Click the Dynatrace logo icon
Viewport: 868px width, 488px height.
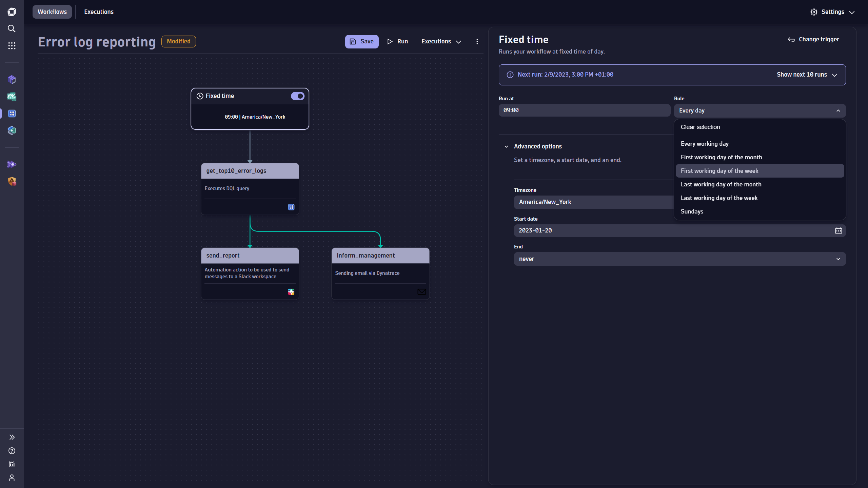tap(12, 12)
